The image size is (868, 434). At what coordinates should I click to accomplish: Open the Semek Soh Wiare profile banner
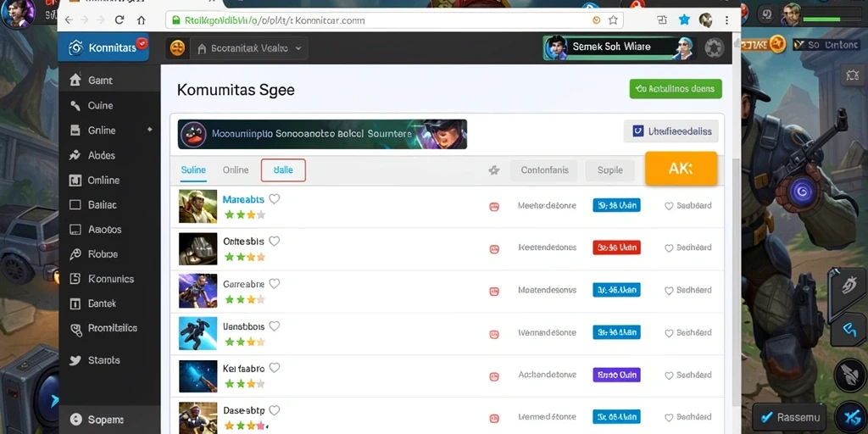[x=619, y=47]
